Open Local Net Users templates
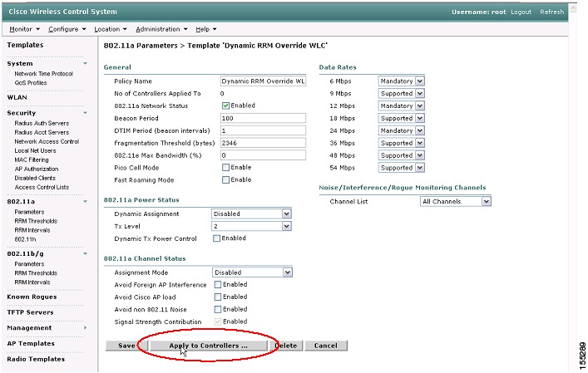Image resolution: width=588 pixels, height=373 pixels. pyautogui.click(x=35, y=150)
